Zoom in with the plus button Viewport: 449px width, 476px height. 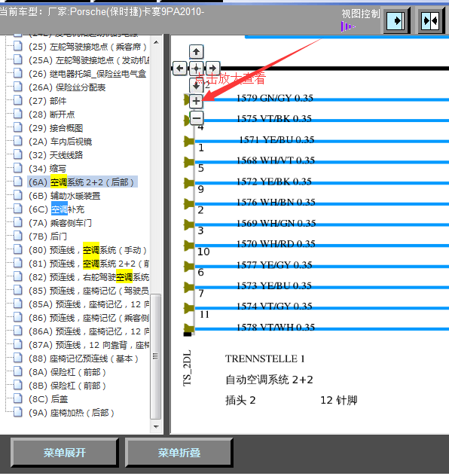tap(196, 101)
